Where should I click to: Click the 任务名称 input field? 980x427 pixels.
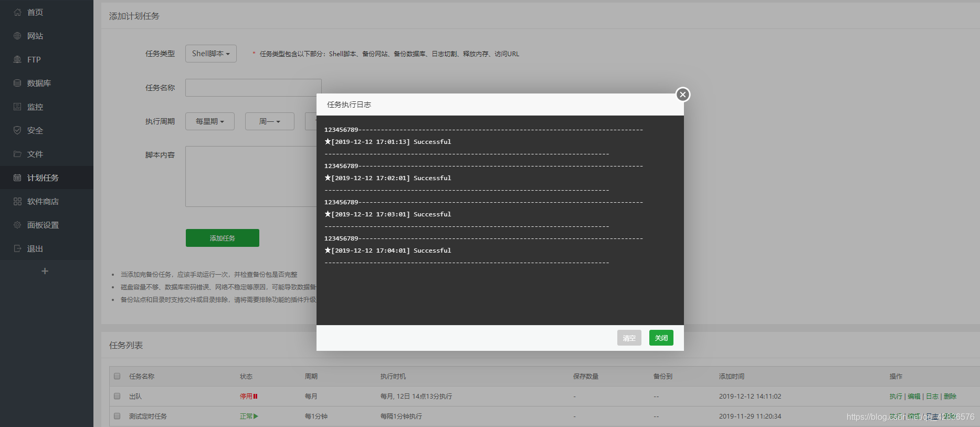point(254,88)
